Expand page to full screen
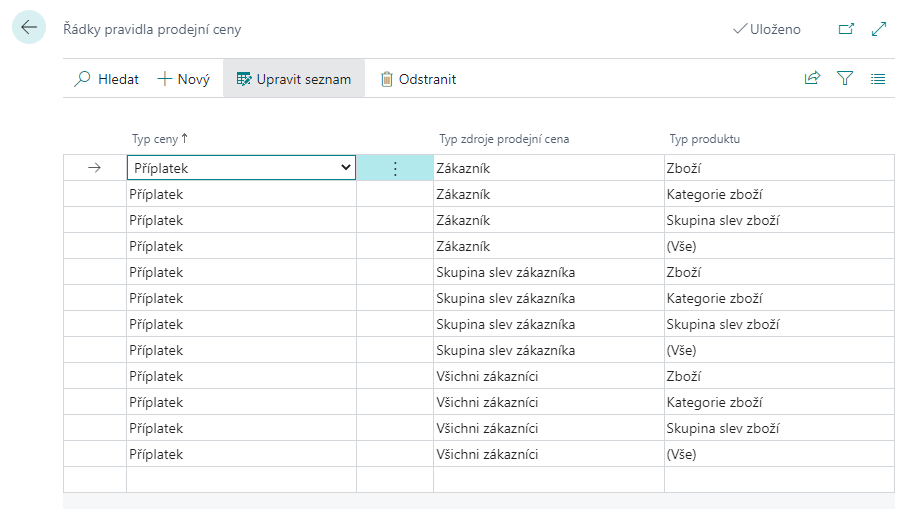The image size is (922, 509). coord(880,29)
